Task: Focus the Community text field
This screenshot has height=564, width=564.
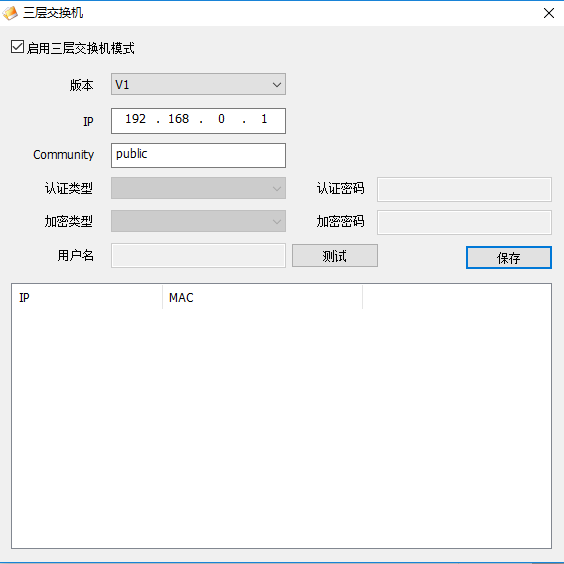Action: tap(198, 155)
